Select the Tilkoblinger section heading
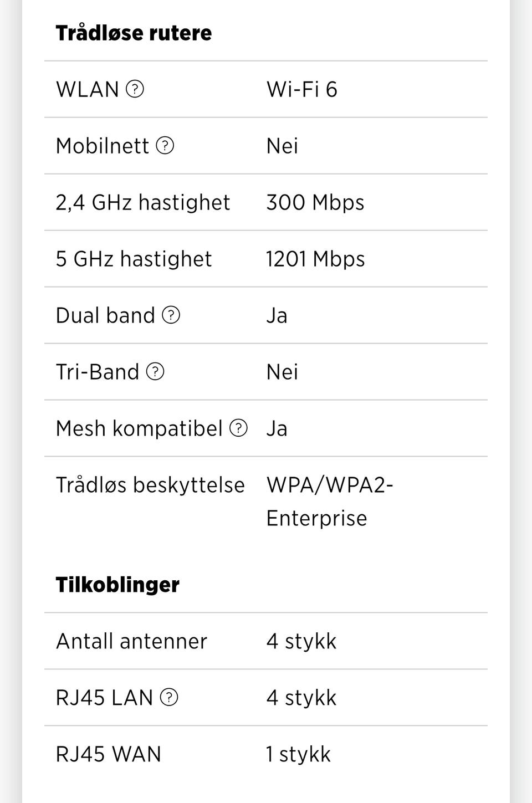Screen dimensions: 532x803 [x=117, y=585]
